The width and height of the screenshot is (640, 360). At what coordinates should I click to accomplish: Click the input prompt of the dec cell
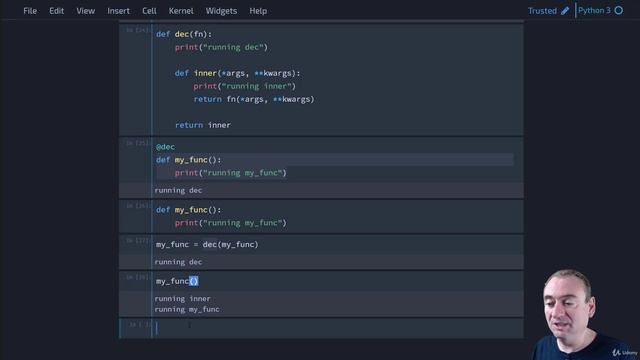click(x=137, y=30)
